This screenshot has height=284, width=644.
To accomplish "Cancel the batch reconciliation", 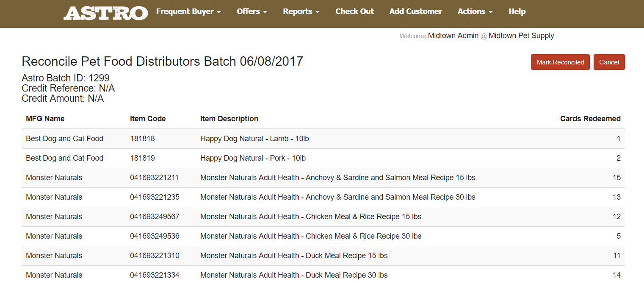I will (609, 62).
